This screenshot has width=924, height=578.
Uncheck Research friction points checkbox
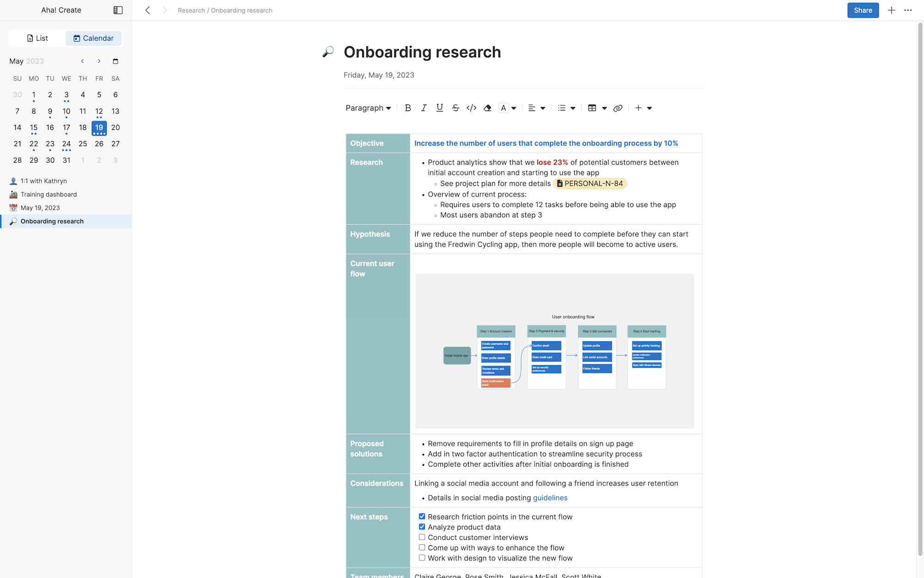[422, 517]
